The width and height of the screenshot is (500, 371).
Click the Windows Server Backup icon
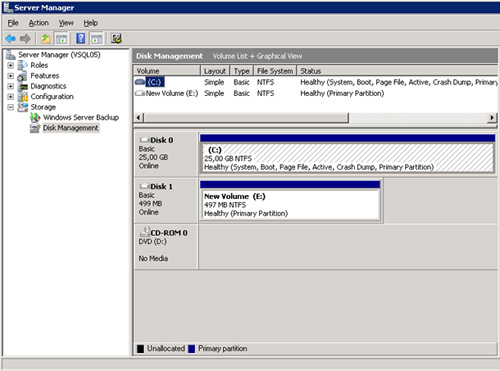[x=35, y=117]
